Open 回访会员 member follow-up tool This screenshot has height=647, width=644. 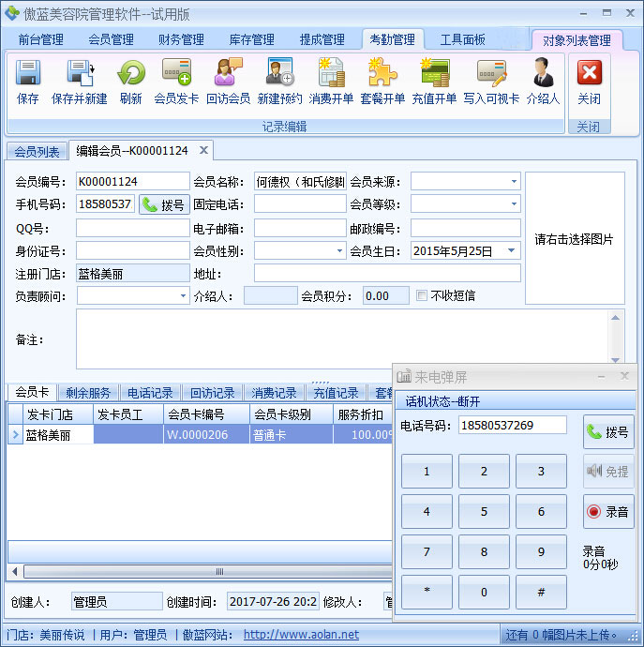[x=228, y=72]
